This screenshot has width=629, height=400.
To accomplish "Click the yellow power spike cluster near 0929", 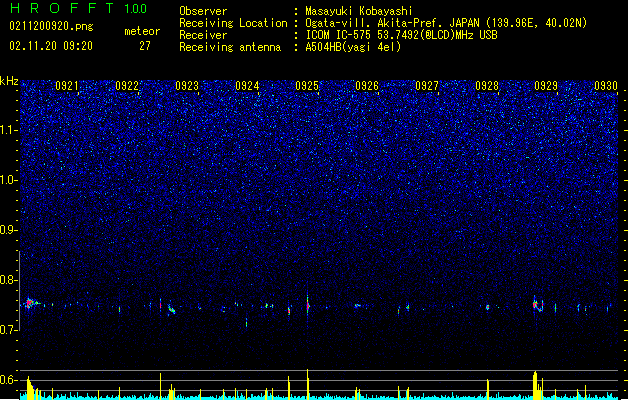I will click(538, 385).
